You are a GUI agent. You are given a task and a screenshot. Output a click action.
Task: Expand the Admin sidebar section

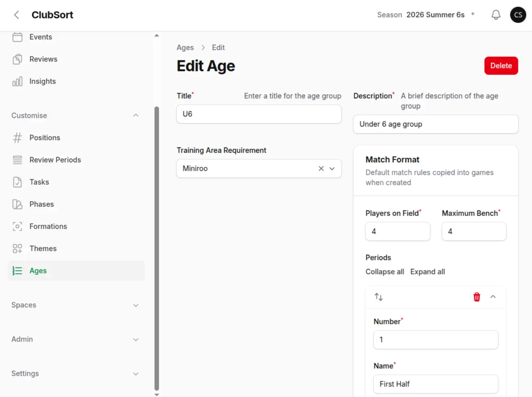point(136,339)
